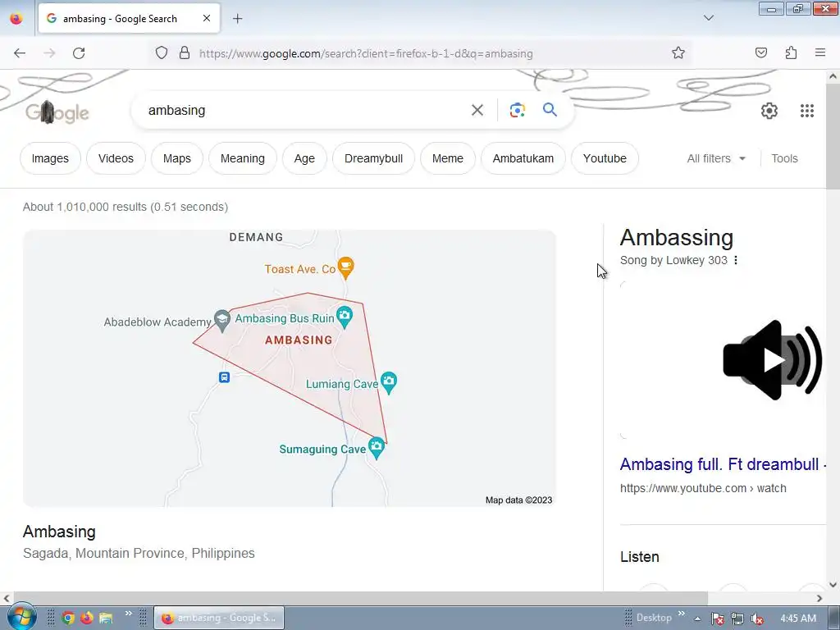Viewport: 840px width, 630px height.
Task: Click the vertical scrollbar up arrow
Action: pos(833,76)
